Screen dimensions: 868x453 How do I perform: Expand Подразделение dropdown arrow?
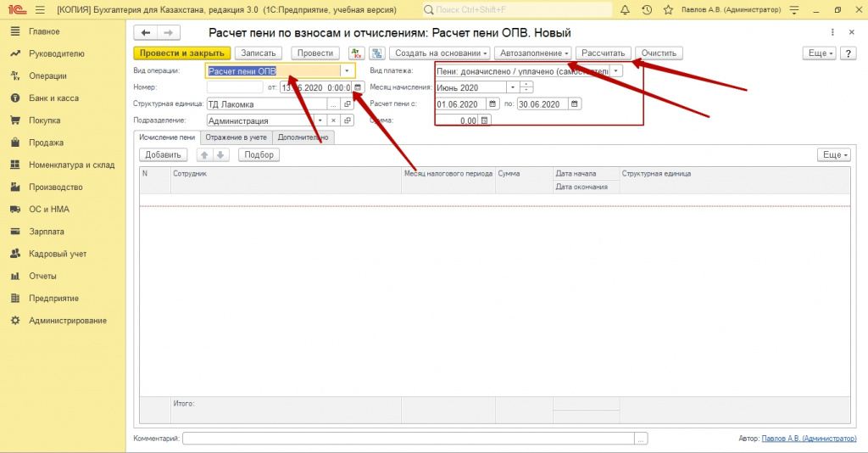pyautogui.click(x=320, y=120)
